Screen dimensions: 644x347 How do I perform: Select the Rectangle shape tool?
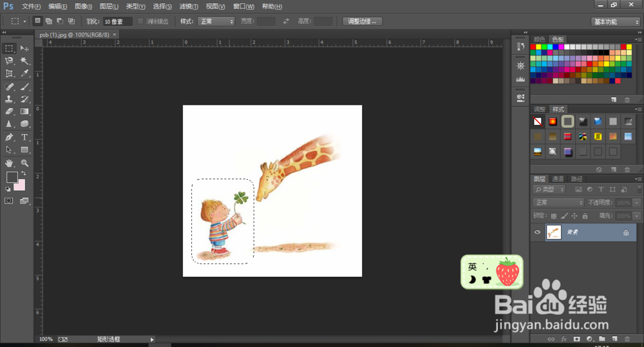point(24,150)
